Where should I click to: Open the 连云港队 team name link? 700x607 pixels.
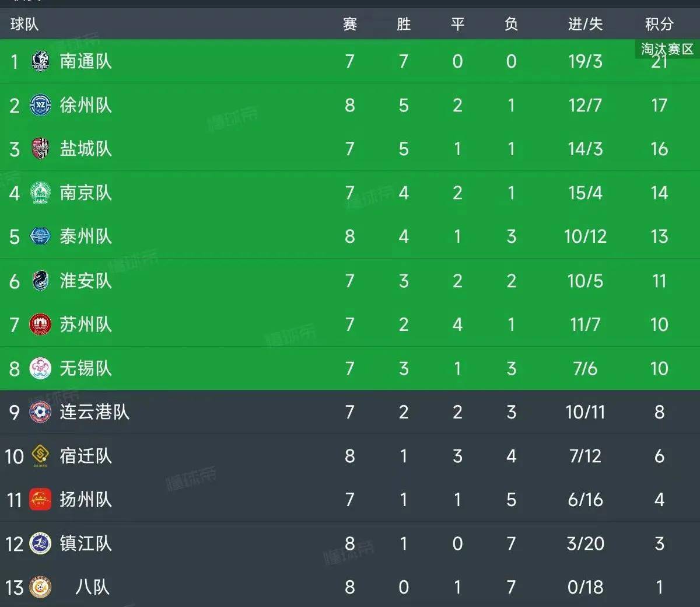click(x=94, y=412)
